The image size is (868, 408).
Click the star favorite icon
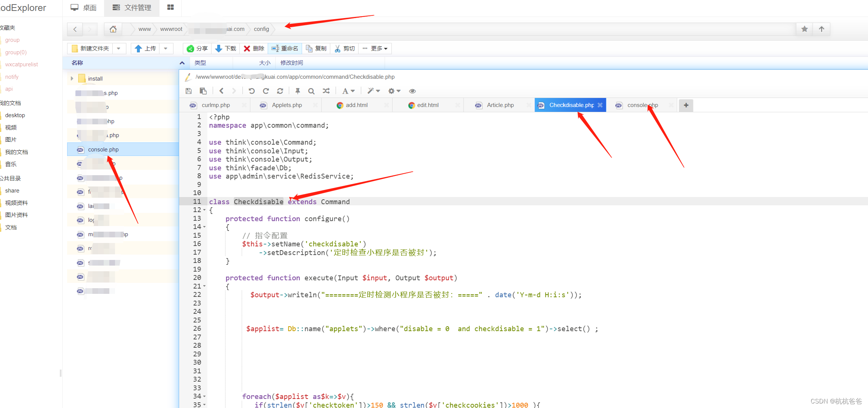point(804,29)
